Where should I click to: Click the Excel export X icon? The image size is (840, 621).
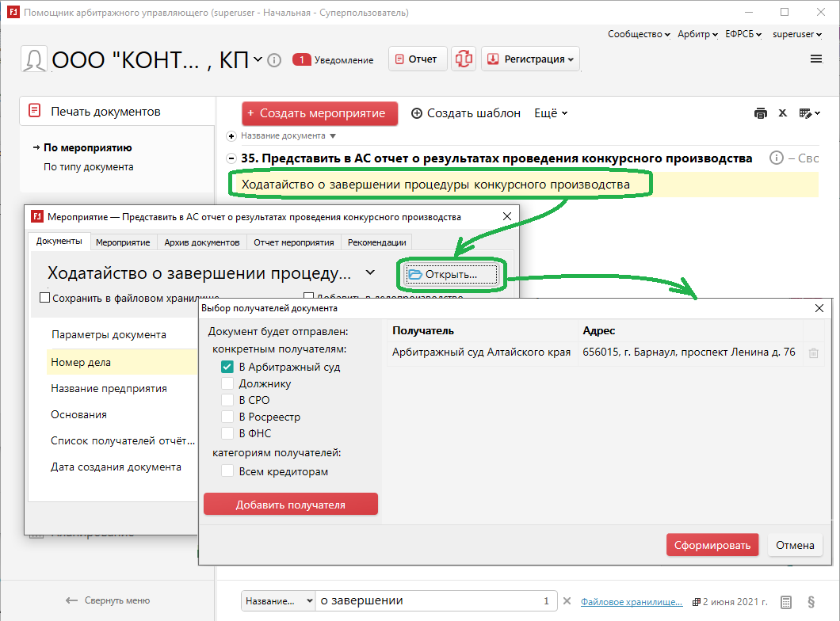coord(783,113)
